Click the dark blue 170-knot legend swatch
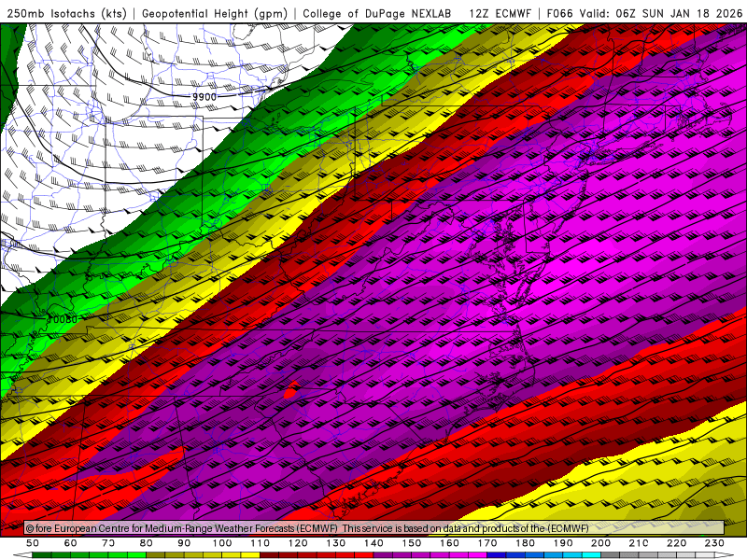This screenshot has height=560, width=747. point(497,555)
